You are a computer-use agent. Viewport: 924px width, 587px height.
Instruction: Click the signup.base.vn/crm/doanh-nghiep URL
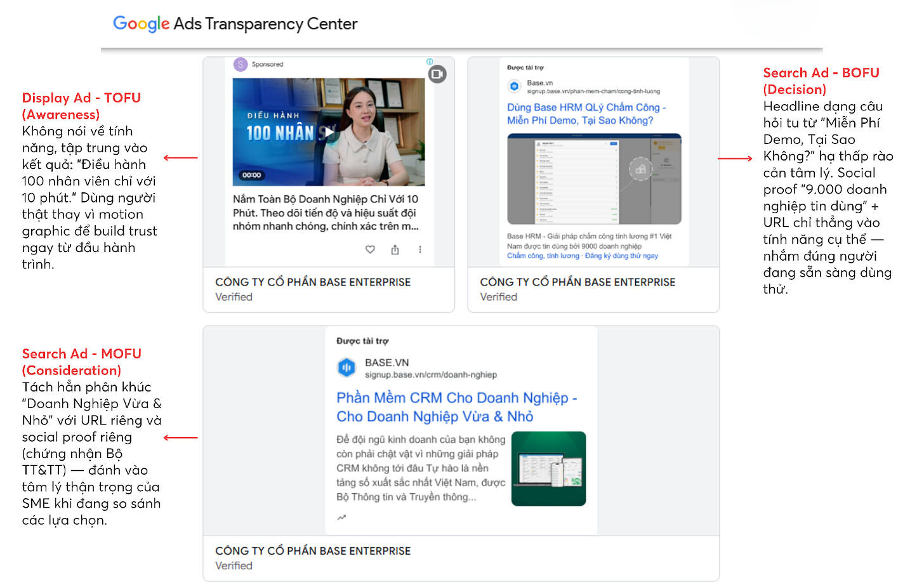click(x=431, y=375)
